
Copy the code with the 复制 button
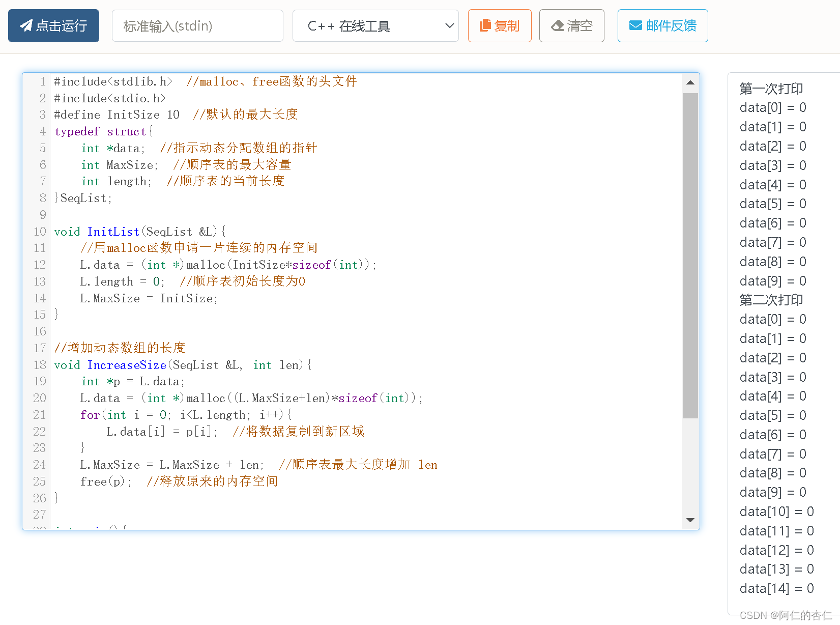pos(500,25)
